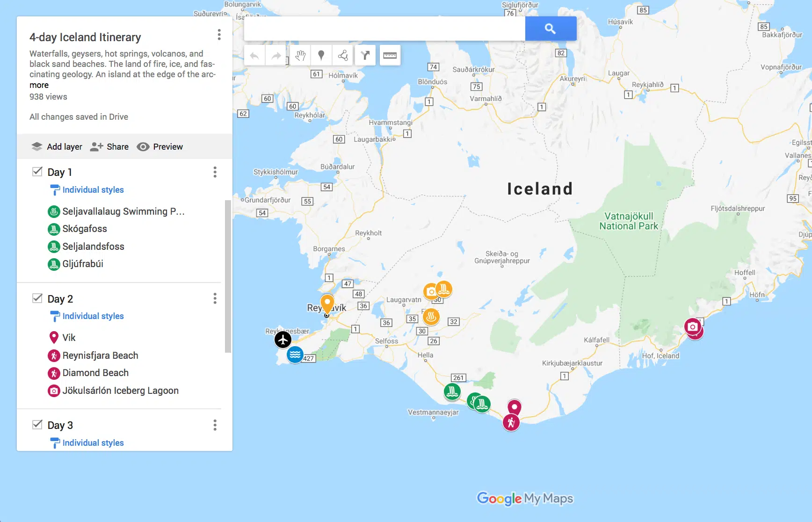This screenshot has width=812, height=522.
Task: Select Reynisfjara Beach in Day 2 list
Action: 100,355
